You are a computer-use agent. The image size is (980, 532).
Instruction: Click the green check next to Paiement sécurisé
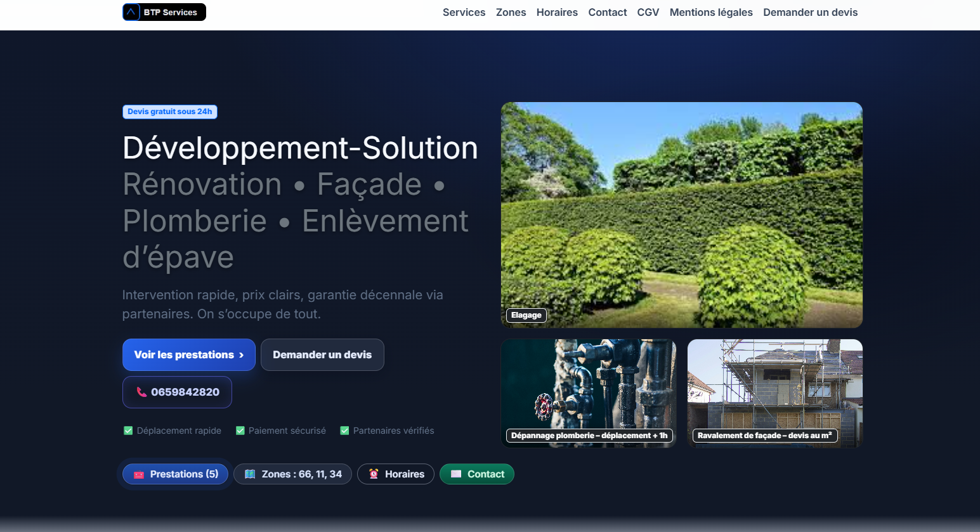click(x=240, y=431)
